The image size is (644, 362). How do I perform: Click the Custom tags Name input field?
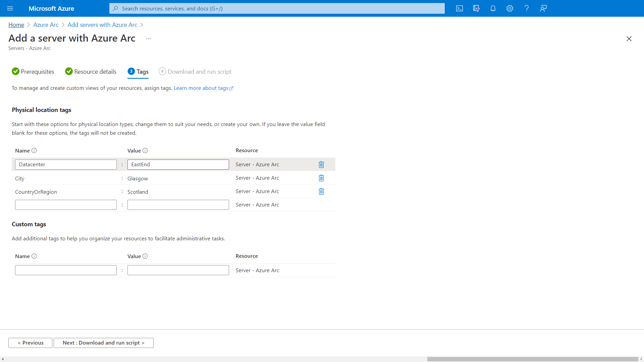(x=66, y=270)
